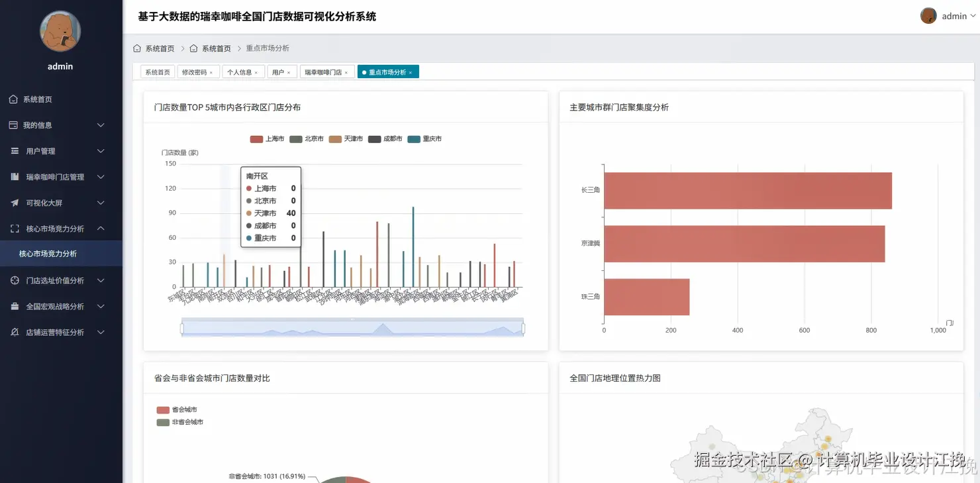This screenshot has height=483, width=980.
Task: Close the 个人信息 tab
Action: (x=256, y=72)
